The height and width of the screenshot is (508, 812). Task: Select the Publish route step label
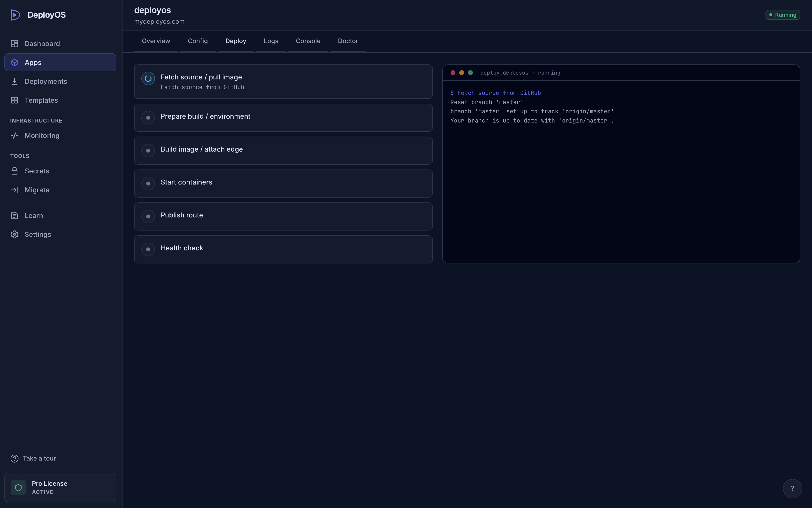tap(182, 215)
